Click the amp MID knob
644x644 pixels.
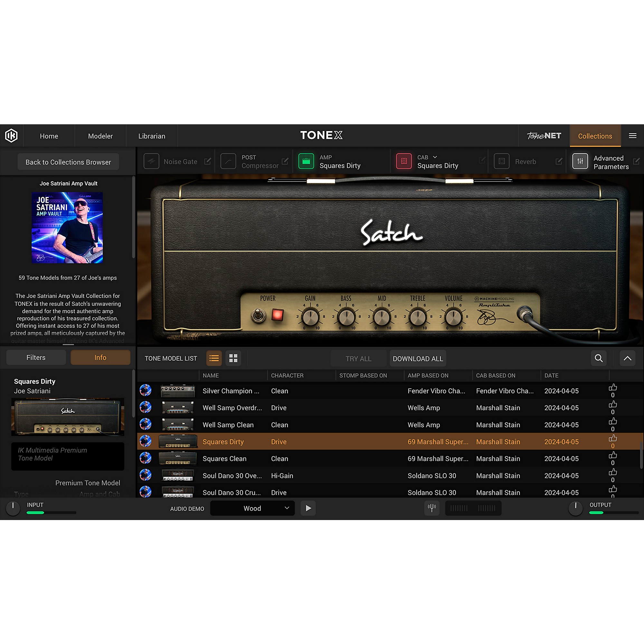pos(382,317)
